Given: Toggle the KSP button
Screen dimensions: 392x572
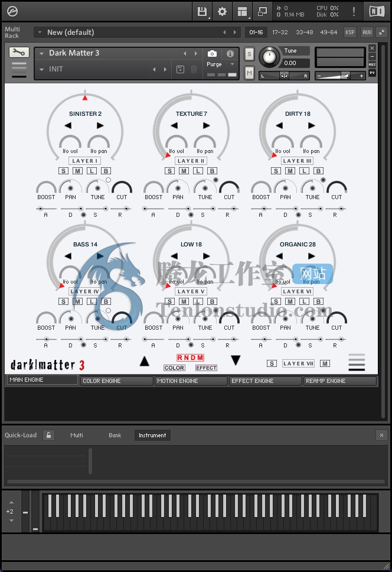Looking at the screenshot, I should coord(349,32).
